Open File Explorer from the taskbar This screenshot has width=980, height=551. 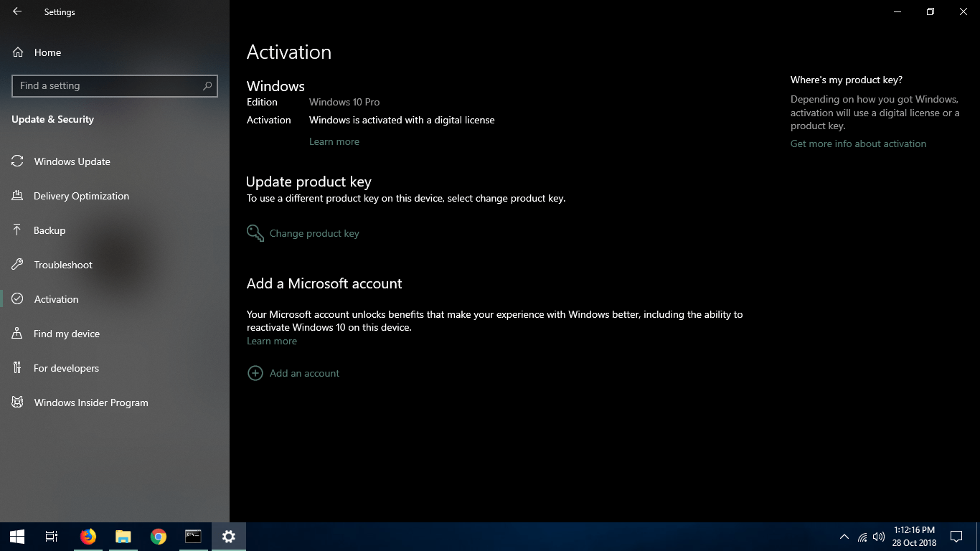123,537
